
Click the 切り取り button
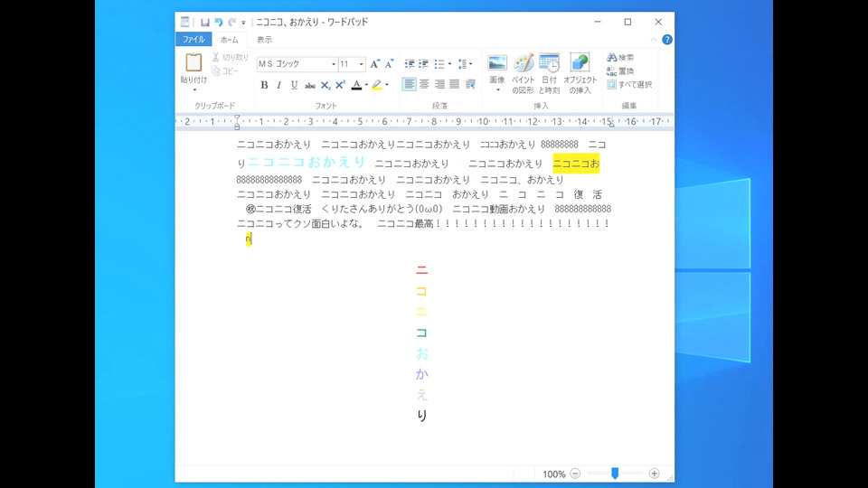pyautogui.click(x=231, y=58)
